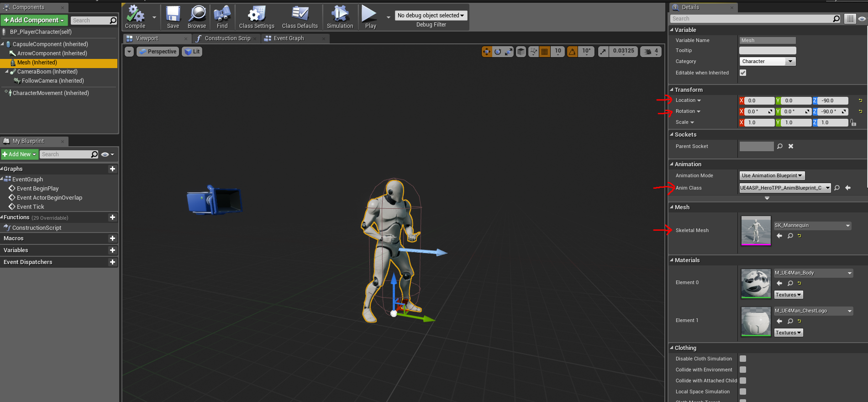Switch to the Event Graph tab
The image size is (868, 402).
coord(289,38)
